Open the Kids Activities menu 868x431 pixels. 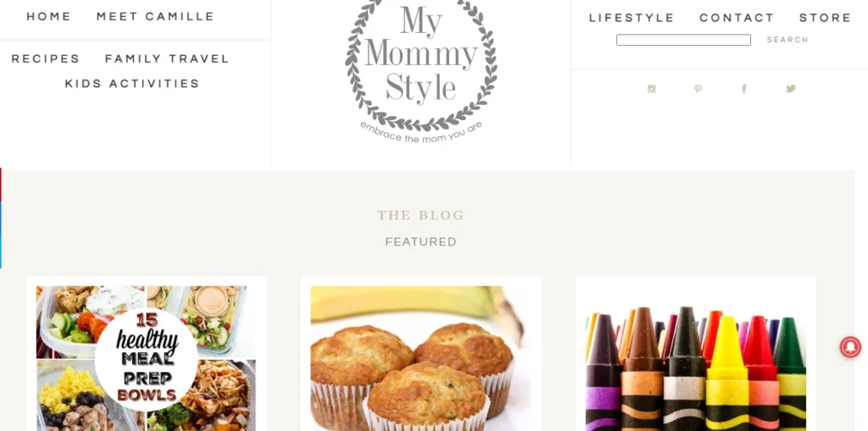132,84
